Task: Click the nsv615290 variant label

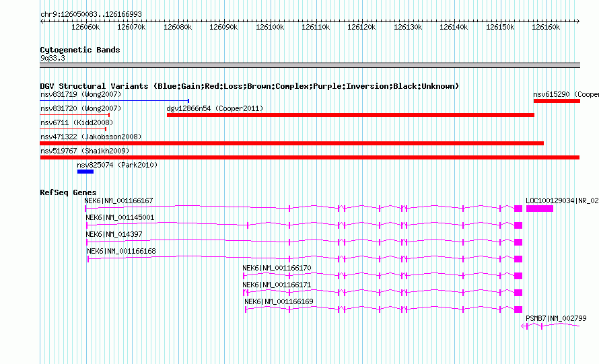Action: 566,94
